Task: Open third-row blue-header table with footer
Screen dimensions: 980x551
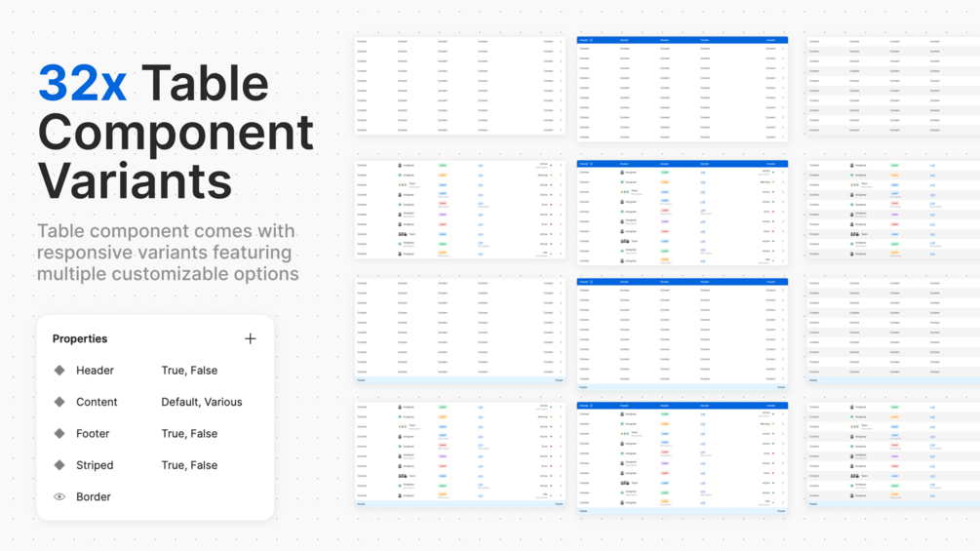Action: point(682,335)
